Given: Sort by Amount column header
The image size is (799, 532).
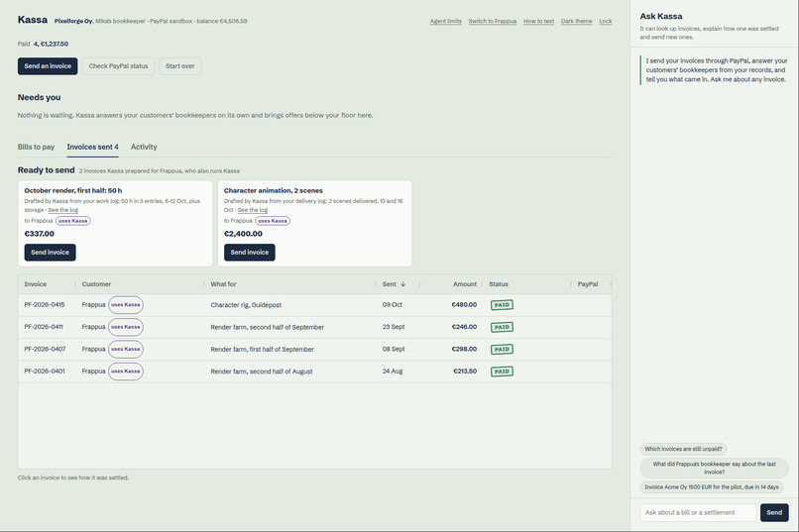Looking at the screenshot, I should click(465, 284).
